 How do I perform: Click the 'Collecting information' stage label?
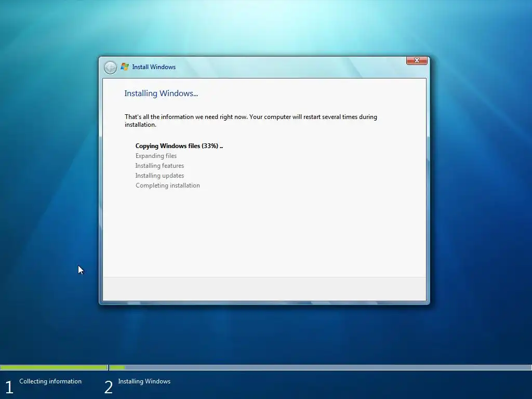coord(50,381)
